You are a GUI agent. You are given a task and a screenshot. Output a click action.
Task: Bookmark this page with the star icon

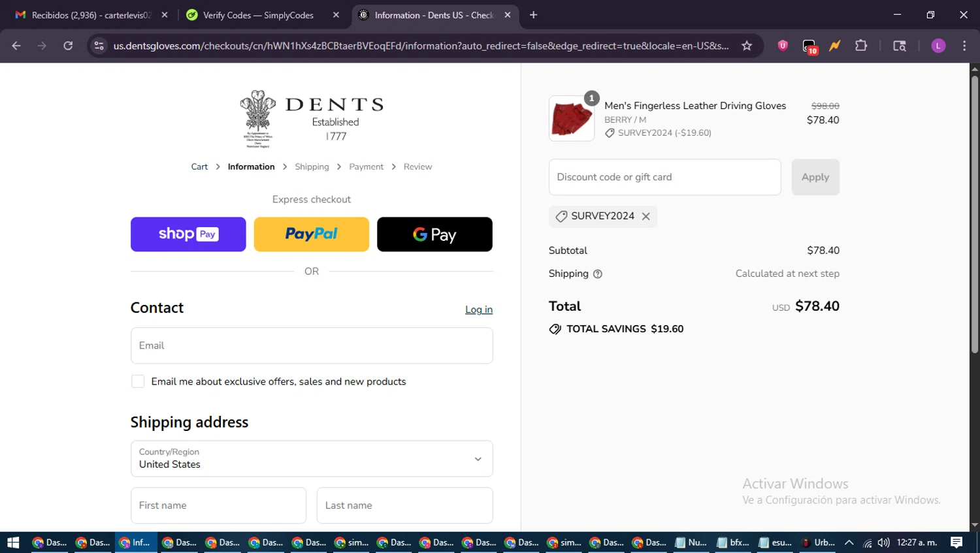(747, 46)
